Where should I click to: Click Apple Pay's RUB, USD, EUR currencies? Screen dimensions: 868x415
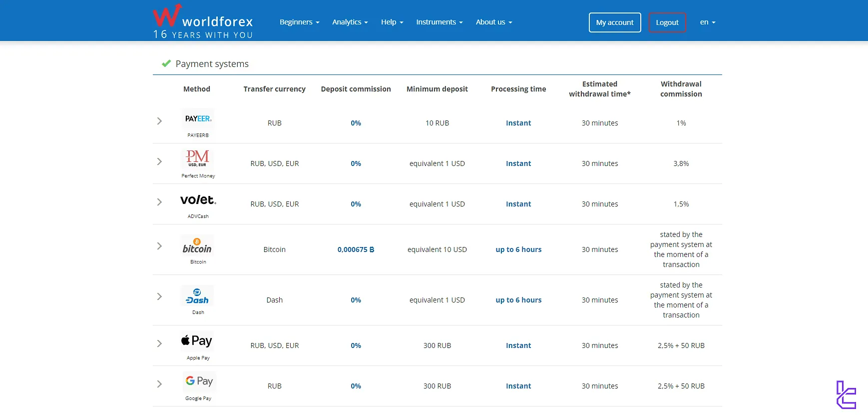click(x=275, y=345)
